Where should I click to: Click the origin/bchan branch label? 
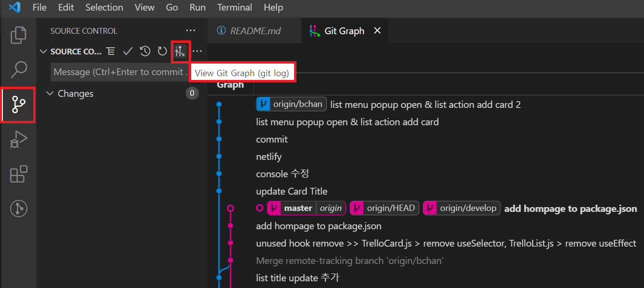292,105
